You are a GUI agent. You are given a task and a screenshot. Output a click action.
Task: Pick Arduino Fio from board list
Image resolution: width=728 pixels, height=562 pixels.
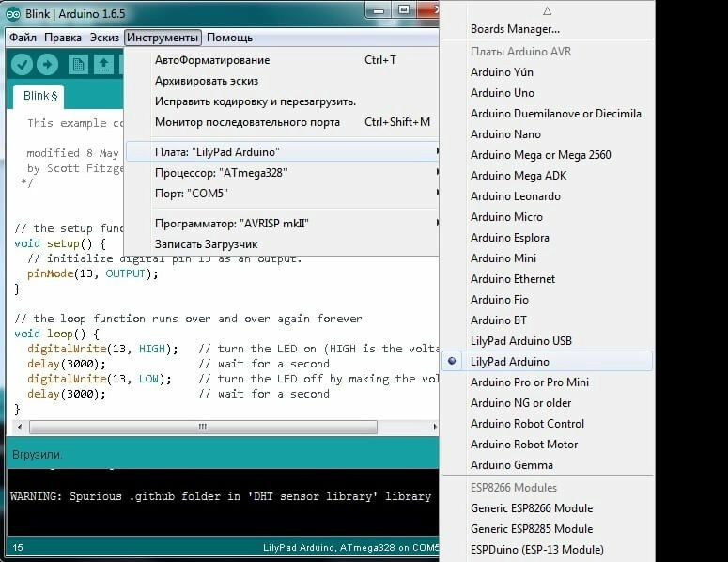coord(548,300)
